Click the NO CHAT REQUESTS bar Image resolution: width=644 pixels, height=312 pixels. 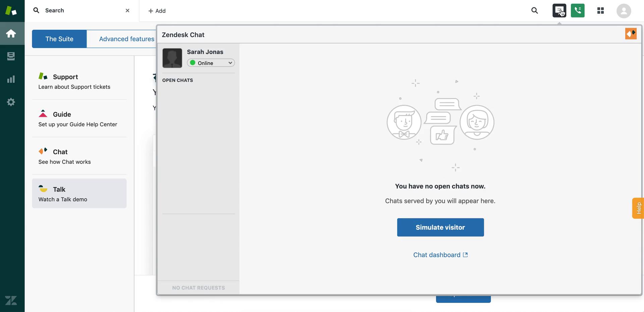[x=198, y=288]
